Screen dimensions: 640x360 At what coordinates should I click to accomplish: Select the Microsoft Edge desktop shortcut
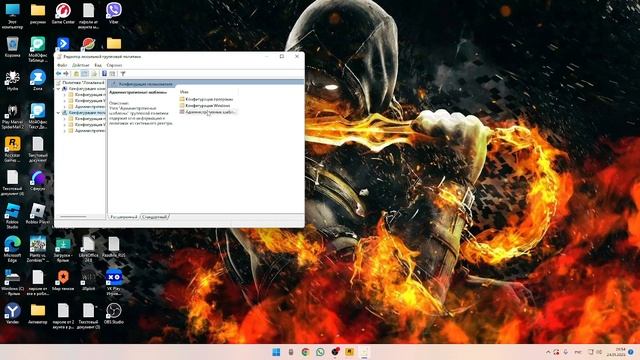tap(12, 250)
